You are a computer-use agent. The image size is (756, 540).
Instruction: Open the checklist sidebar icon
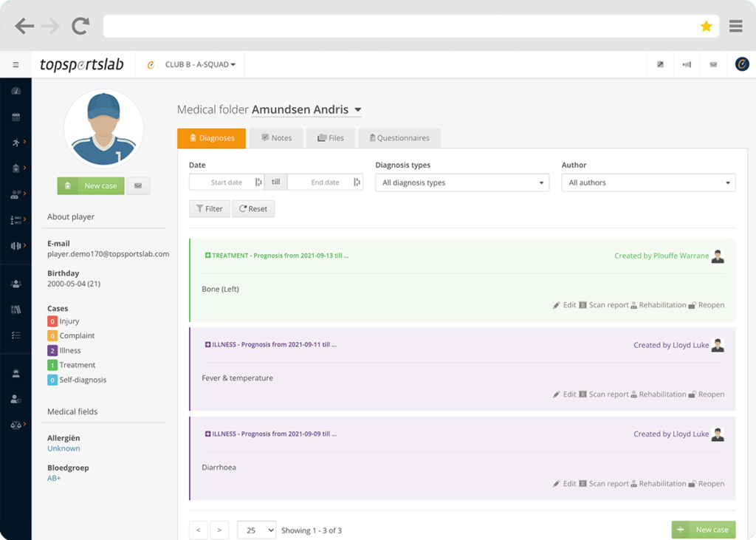16,335
